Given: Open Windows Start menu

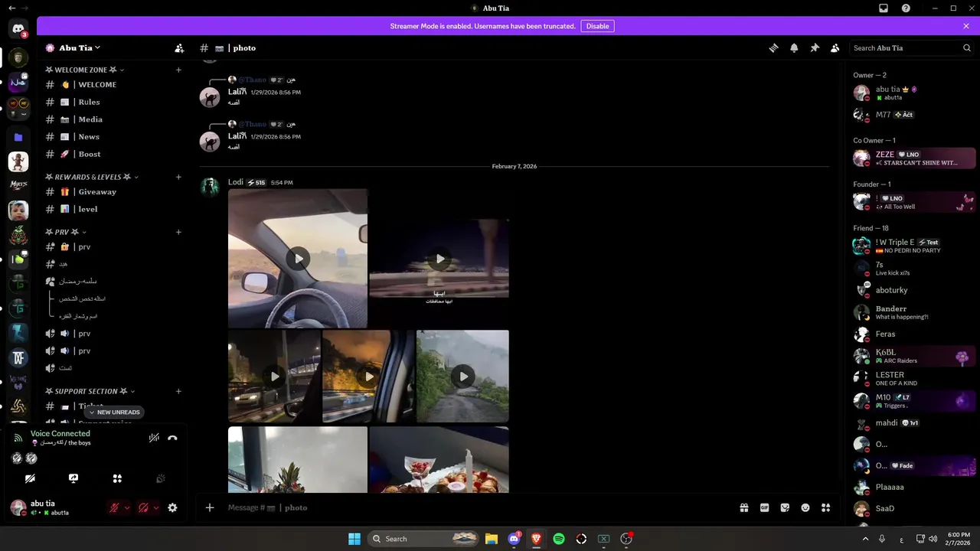Looking at the screenshot, I should coord(354,539).
